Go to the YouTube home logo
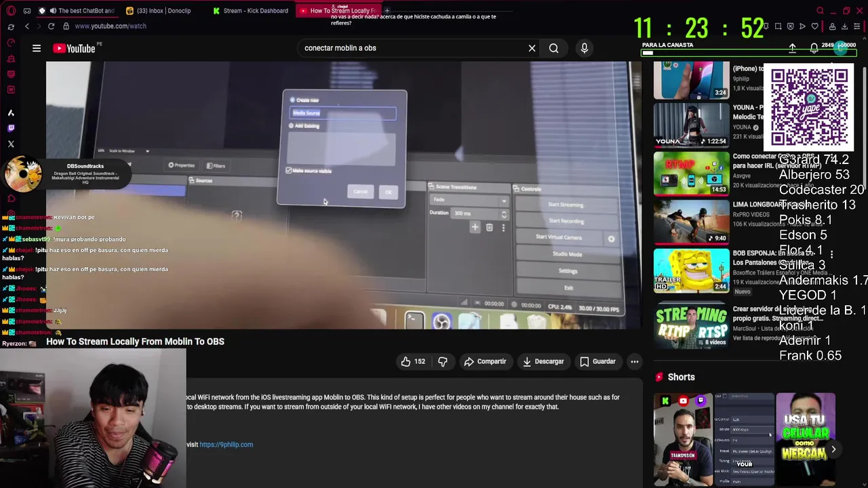 tap(74, 48)
